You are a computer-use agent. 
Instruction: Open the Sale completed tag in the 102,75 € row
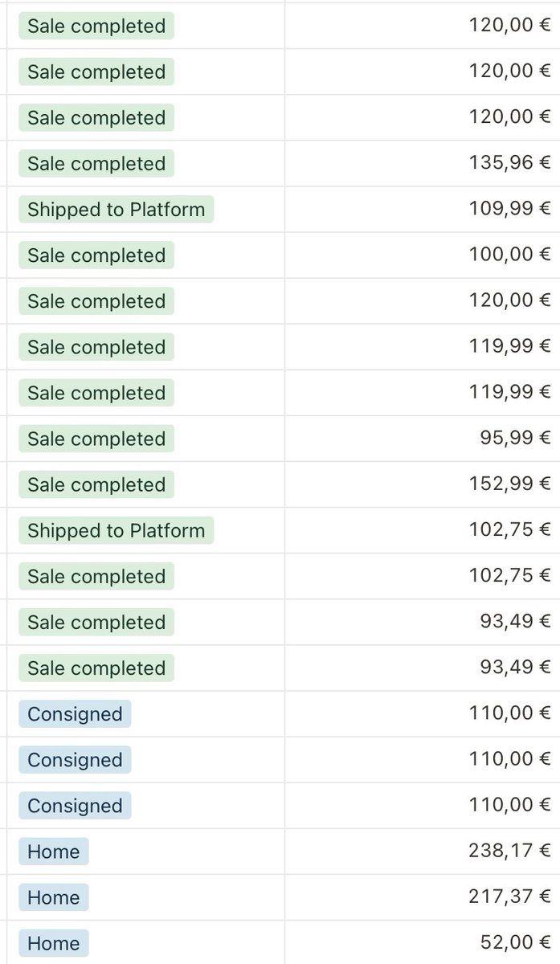coord(96,576)
